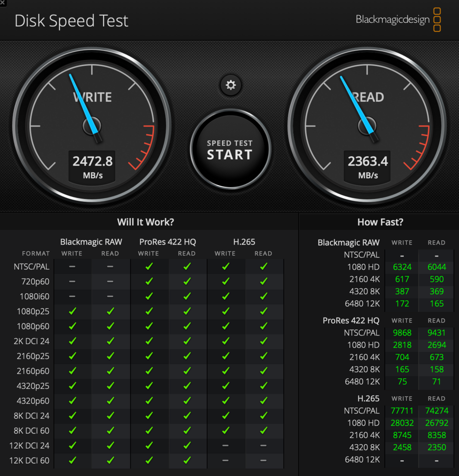Close the window using the top-left X

pyautogui.click(x=3, y=3)
